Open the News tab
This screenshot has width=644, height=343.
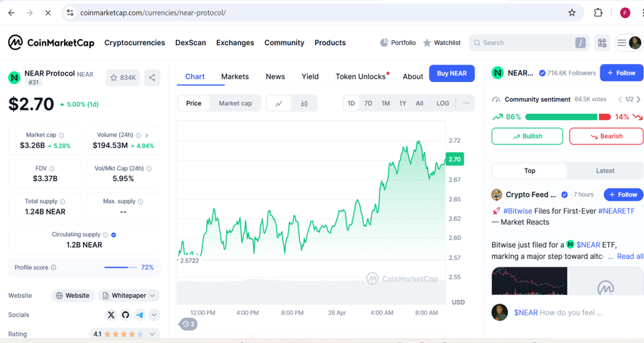275,77
